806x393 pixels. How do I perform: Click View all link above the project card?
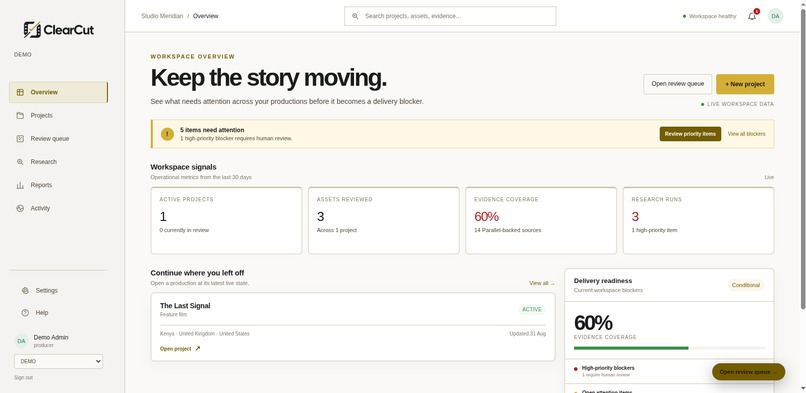click(542, 283)
